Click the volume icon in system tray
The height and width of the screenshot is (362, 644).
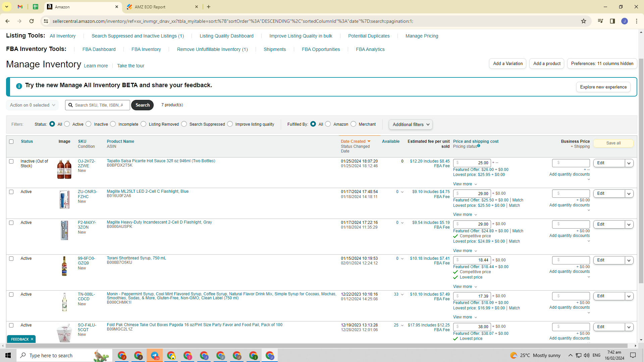(x=586, y=355)
